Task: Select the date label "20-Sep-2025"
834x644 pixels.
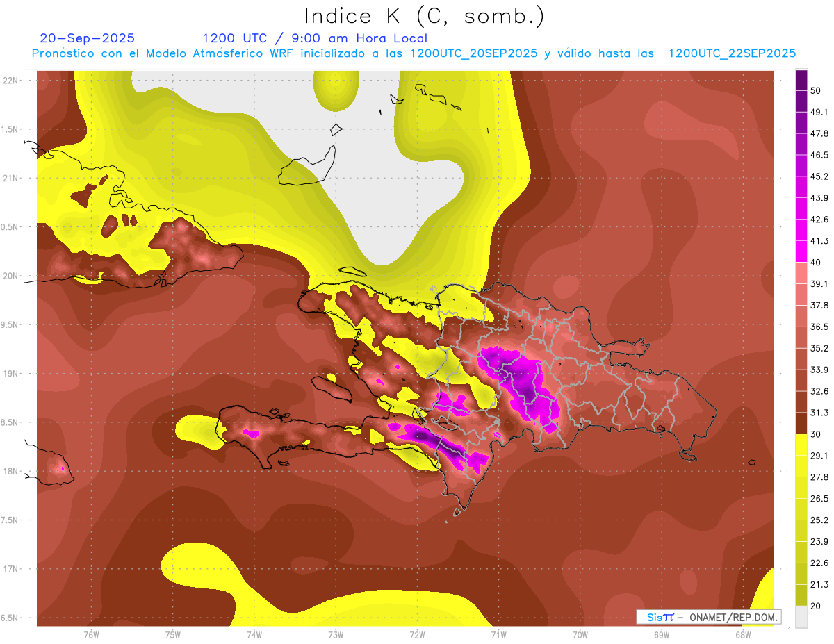Action: [88, 38]
